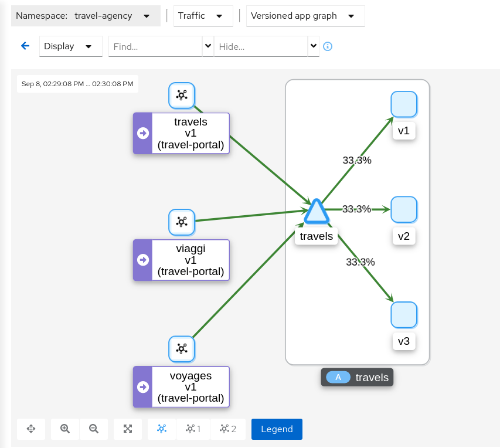Image resolution: width=500 pixels, height=448 pixels.
Task: Select the travels app badge below the graph
Action: (x=357, y=377)
